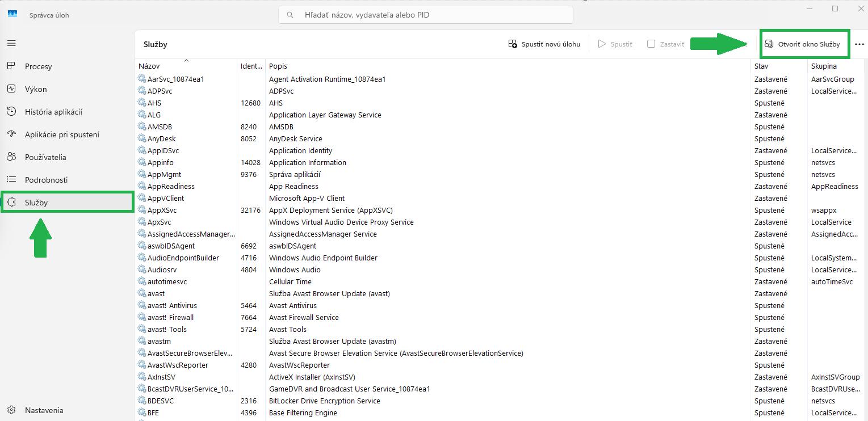Open Nastavenia settings at bottom
868x421 pixels.
click(x=44, y=410)
